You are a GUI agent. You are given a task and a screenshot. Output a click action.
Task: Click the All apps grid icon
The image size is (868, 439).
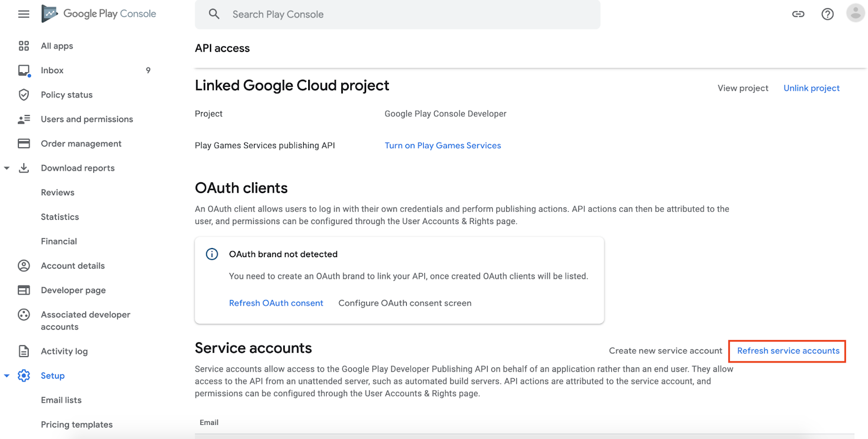click(x=24, y=46)
